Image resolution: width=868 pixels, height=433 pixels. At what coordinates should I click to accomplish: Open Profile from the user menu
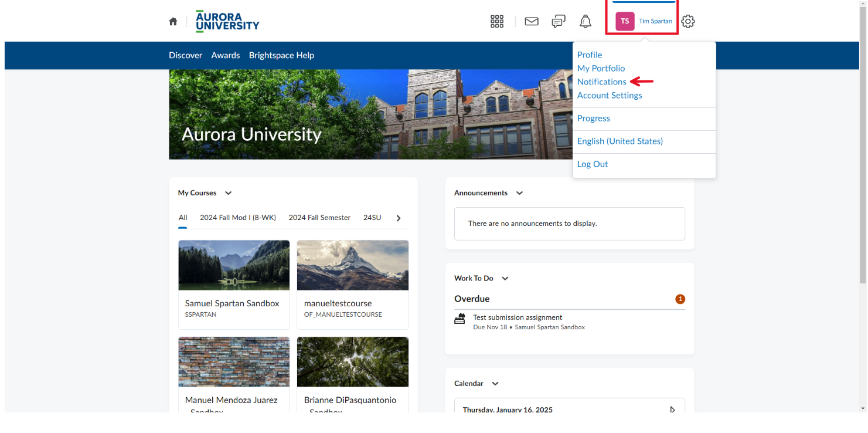click(590, 55)
